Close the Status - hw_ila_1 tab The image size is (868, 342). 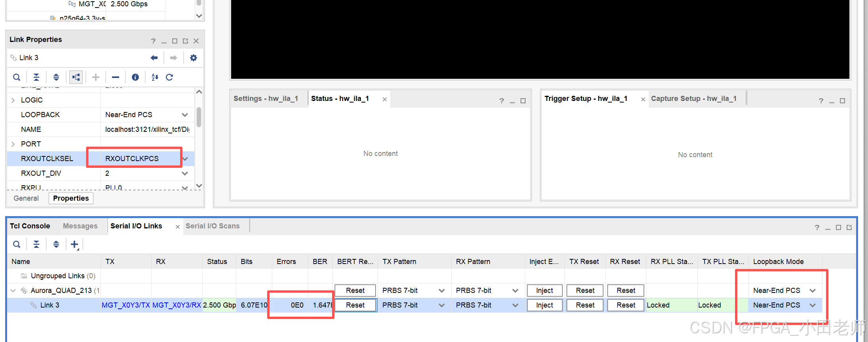click(384, 99)
